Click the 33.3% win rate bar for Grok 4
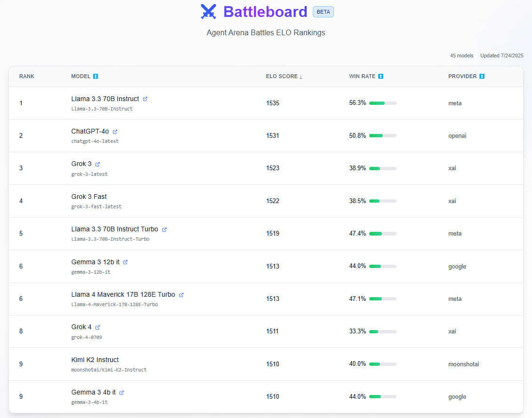This screenshot has width=532, height=418. click(x=383, y=331)
